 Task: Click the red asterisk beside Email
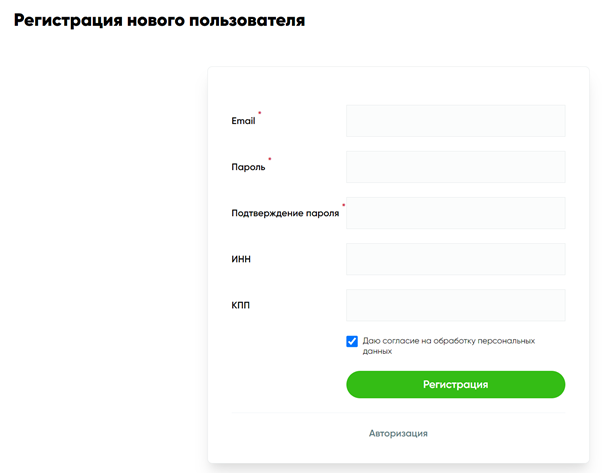(x=260, y=114)
